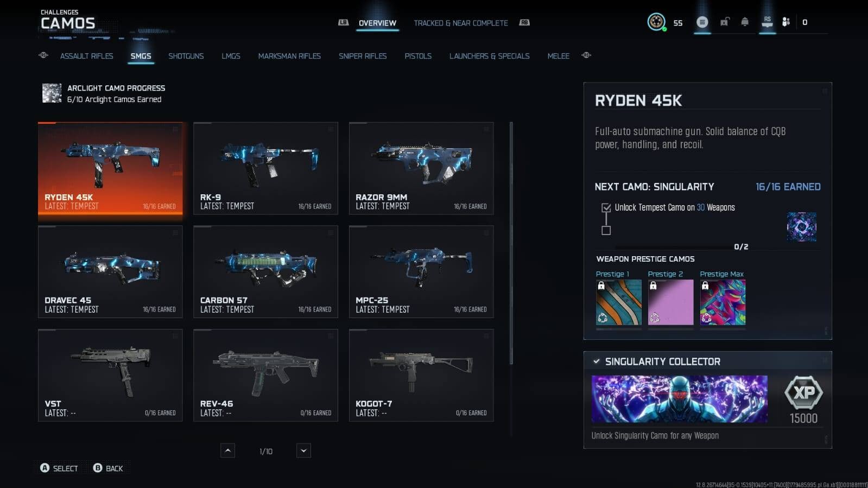Click the weapon grid vertical scrollbar
868x488 pixels.
click(x=511, y=243)
